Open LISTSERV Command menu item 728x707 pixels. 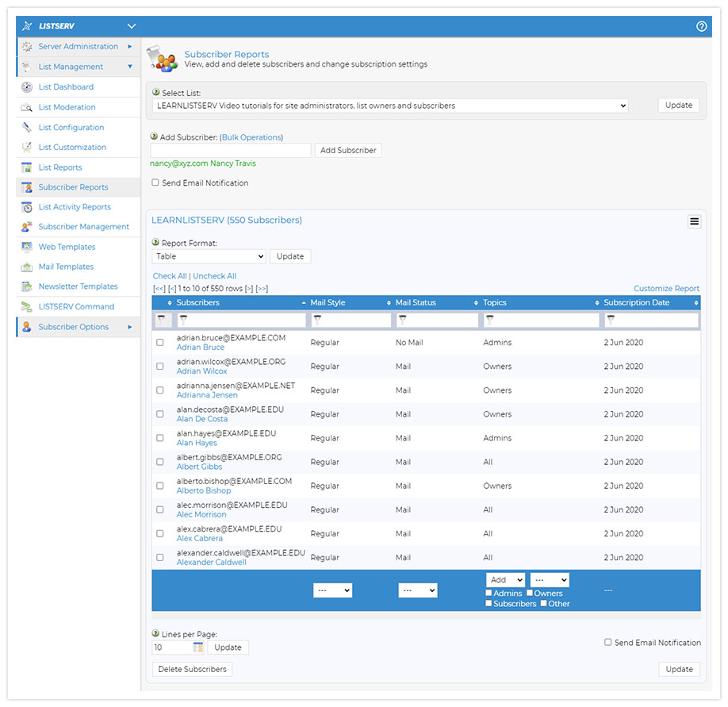[78, 306]
